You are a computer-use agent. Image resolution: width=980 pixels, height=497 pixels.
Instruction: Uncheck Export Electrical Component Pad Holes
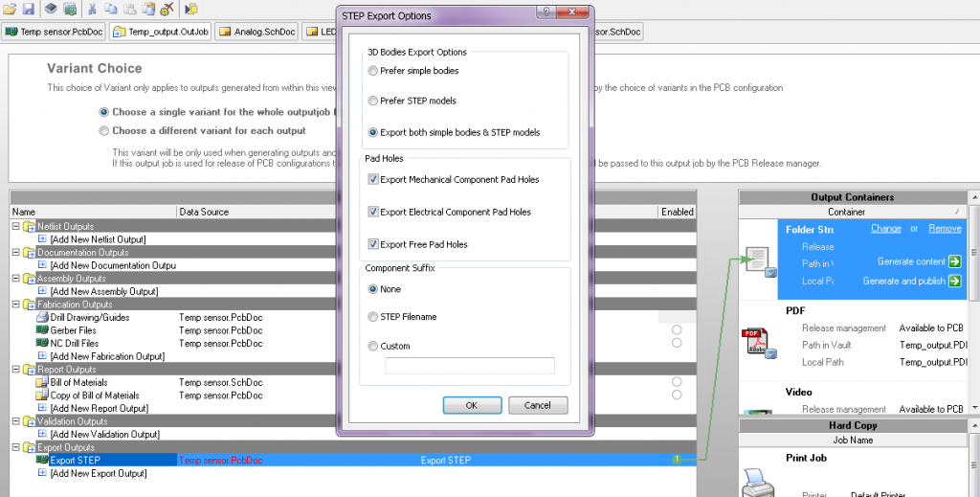373,212
